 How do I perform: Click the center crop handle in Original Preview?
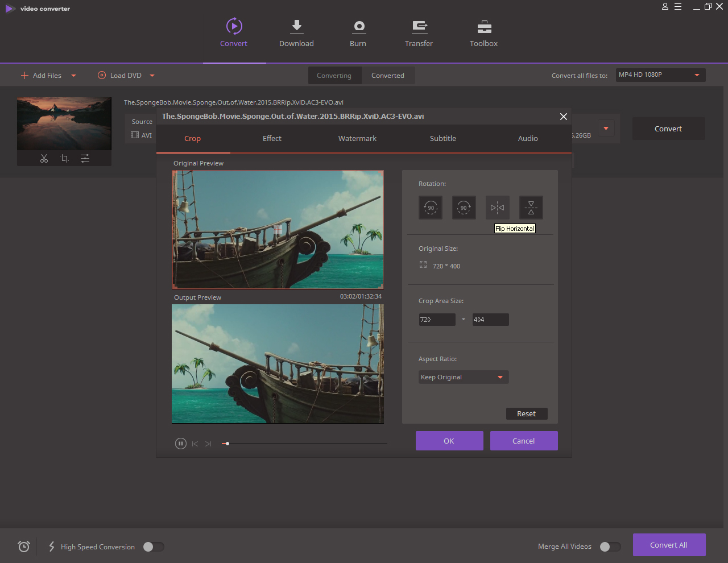pos(278,229)
